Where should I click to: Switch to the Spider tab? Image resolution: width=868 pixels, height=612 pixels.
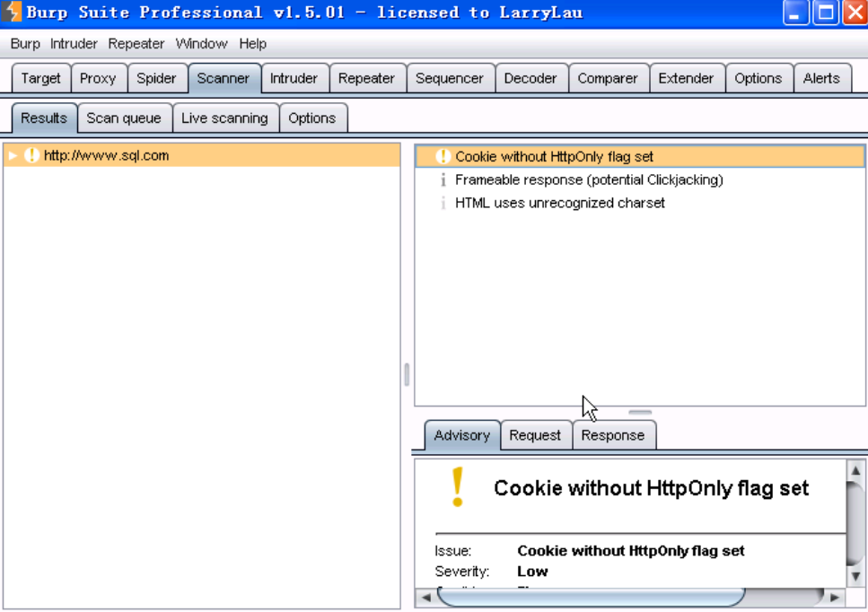[x=156, y=79]
